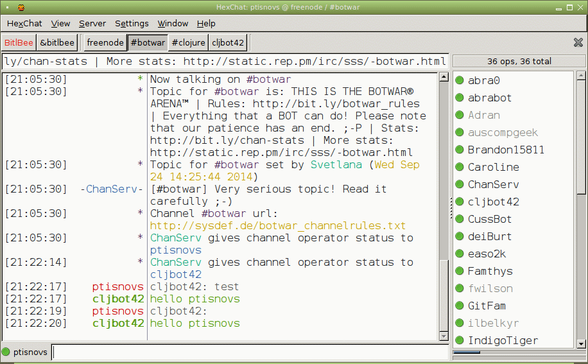The image size is (588, 364).
Task: Close the current tab with the X icon
Action: pos(578,42)
